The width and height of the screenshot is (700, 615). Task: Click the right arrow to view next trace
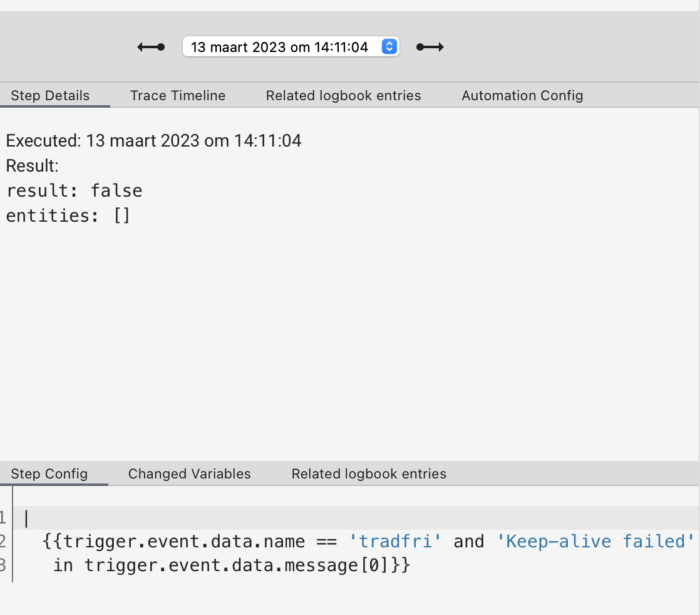430,46
